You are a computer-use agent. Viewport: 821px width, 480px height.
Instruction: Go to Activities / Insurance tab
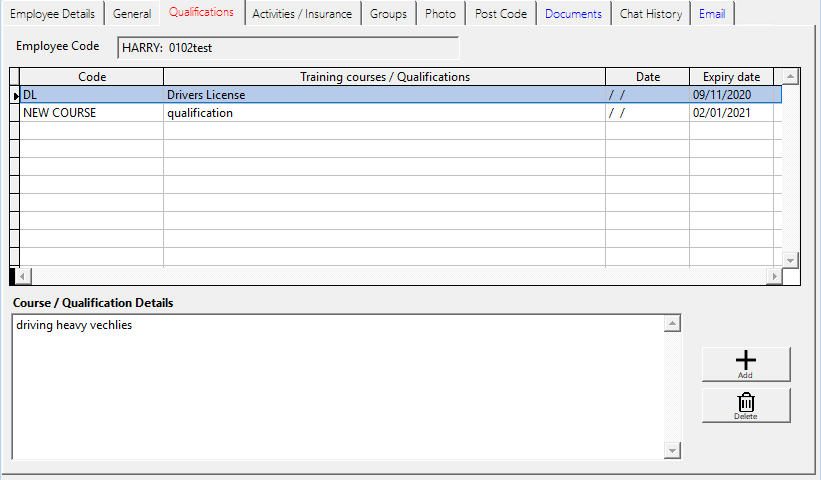coord(301,14)
